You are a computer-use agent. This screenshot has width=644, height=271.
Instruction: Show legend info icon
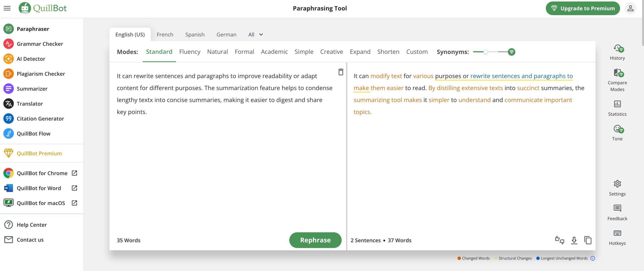coord(593,258)
